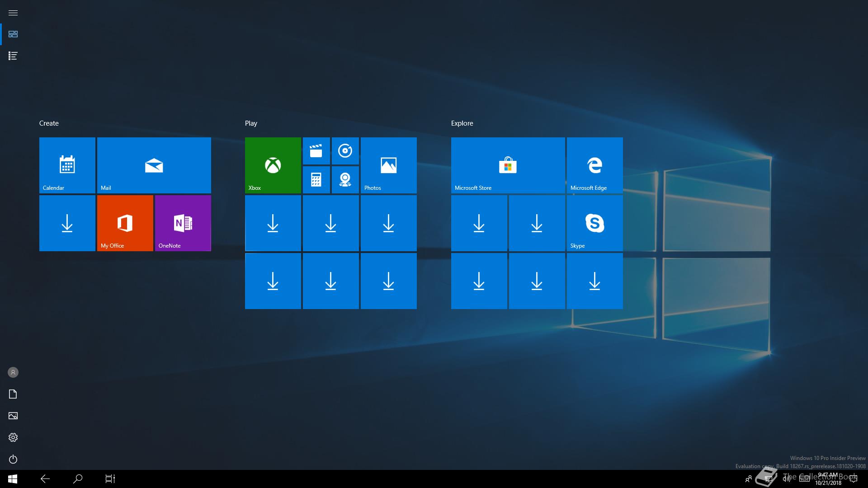Image resolution: width=868 pixels, height=488 pixels.
Task: Launch the Xbox tile
Action: (273, 165)
